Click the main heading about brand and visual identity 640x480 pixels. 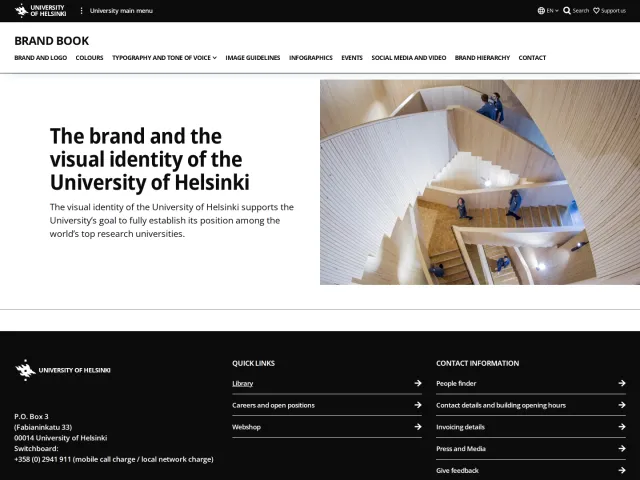click(x=149, y=159)
